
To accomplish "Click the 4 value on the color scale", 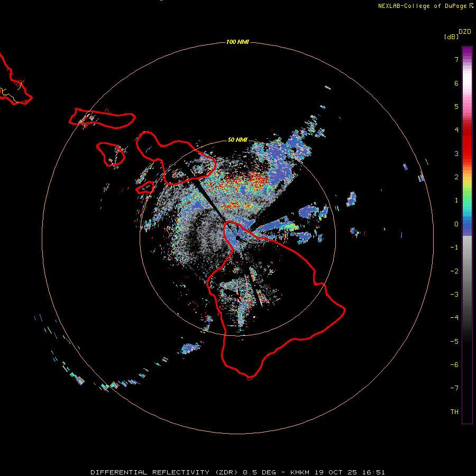I will point(456,130).
